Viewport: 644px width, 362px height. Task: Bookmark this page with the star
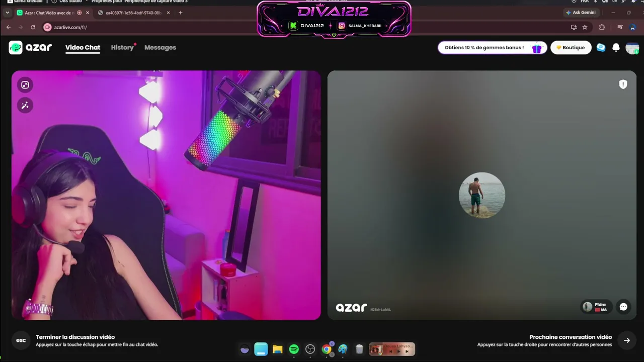(585, 27)
